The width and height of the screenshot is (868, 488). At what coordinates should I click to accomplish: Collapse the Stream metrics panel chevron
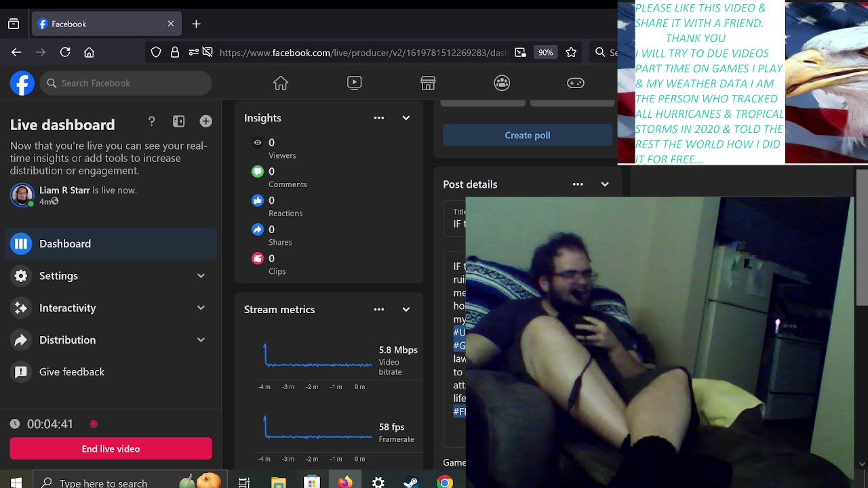tap(406, 310)
